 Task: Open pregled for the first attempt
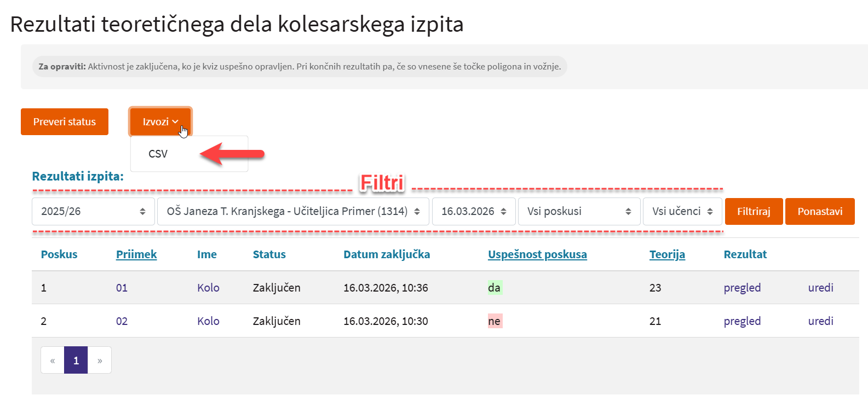742,288
